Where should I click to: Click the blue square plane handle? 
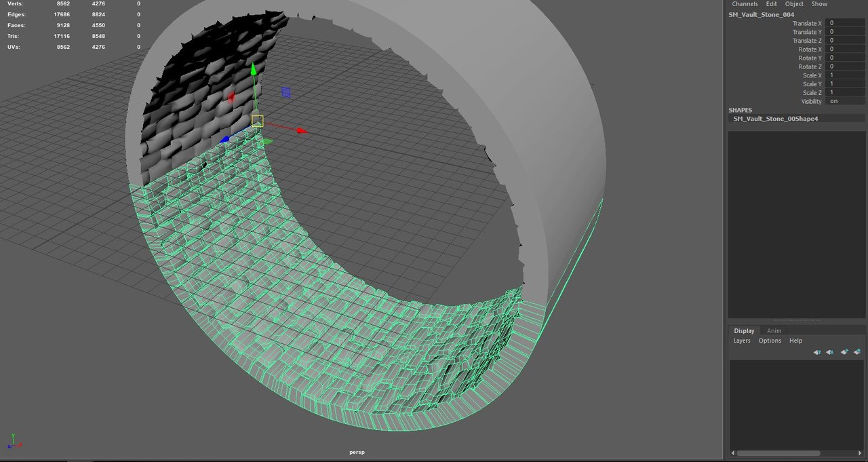[285, 92]
